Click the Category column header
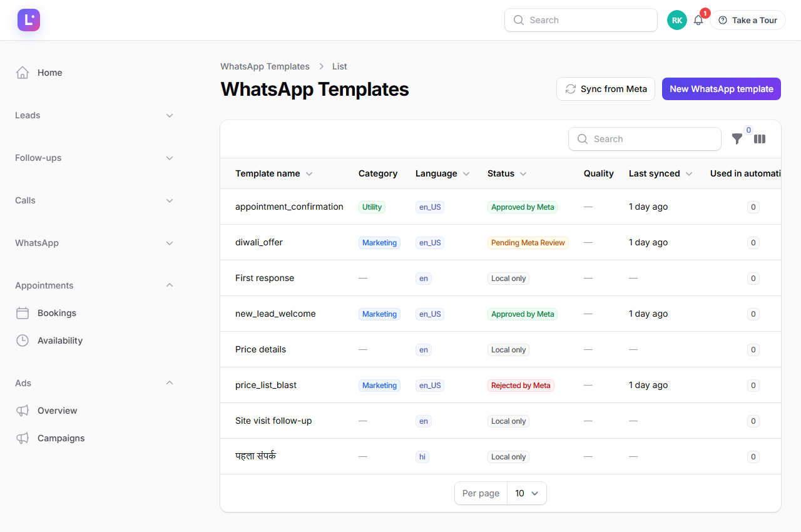This screenshot has height=532, width=801. [378, 173]
